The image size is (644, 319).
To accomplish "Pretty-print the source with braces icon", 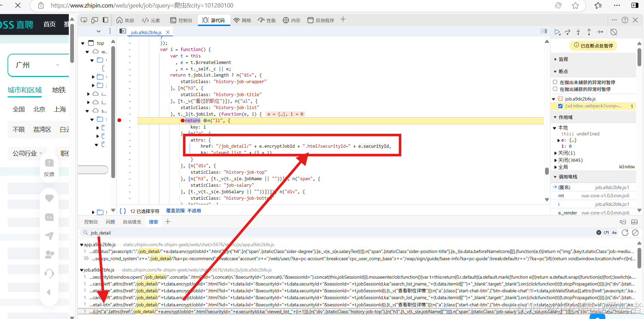I will [x=123, y=211].
